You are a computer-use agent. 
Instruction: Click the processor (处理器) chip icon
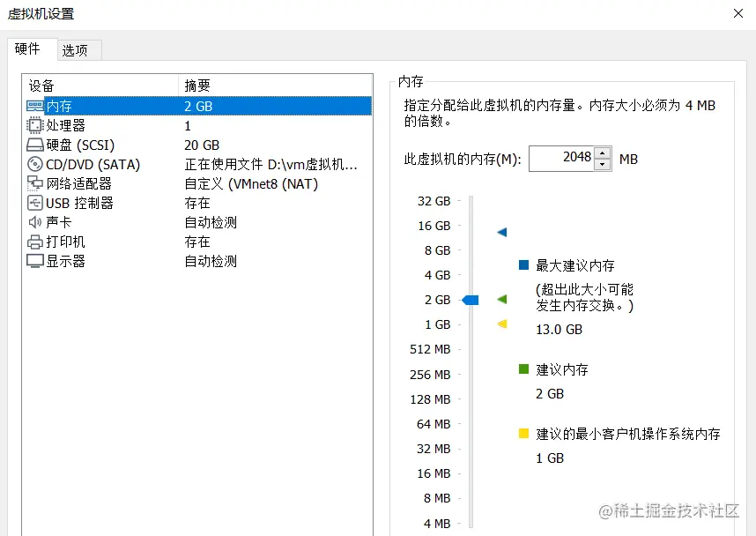(x=34, y=125)
